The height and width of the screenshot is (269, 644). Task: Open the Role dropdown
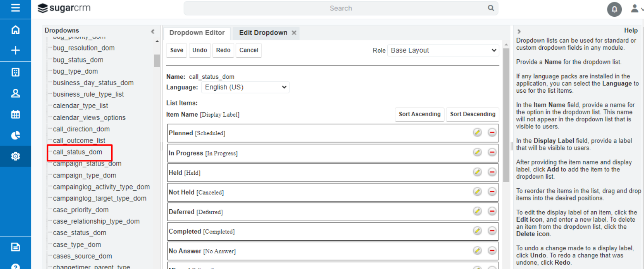pos(443,50)
